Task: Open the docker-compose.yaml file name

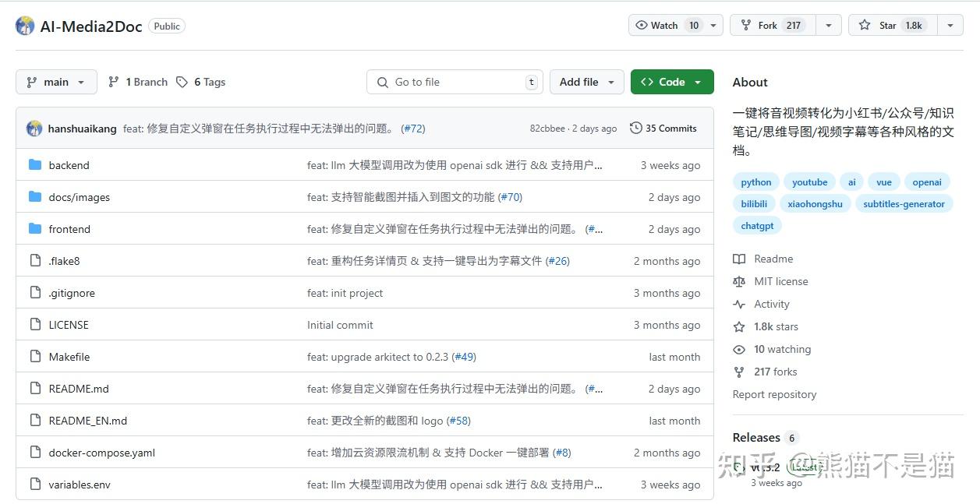Action: point(101,453)
